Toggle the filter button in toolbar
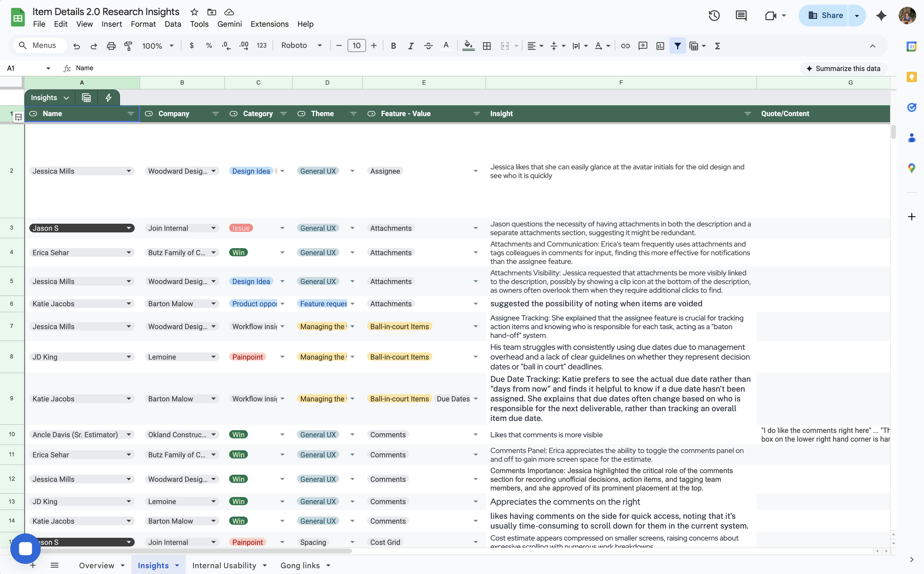The width and height of the screenshot is (924, 574). pos(677,46)
